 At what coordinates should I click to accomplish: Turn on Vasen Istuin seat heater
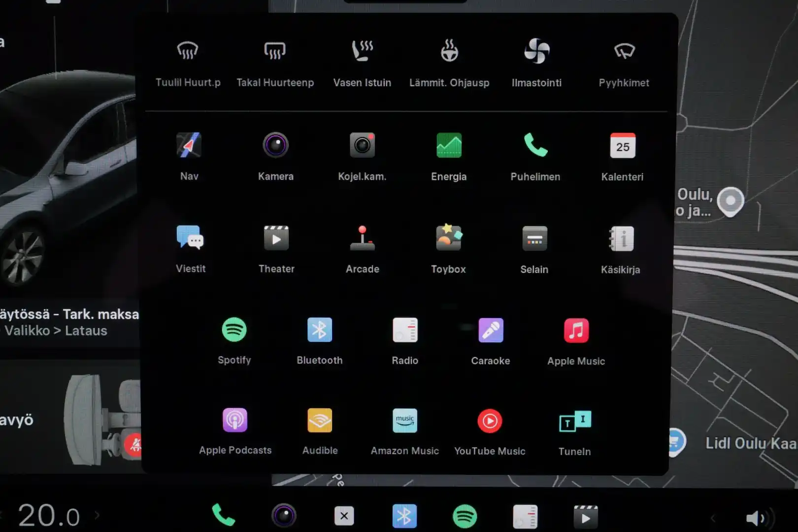click(x=362, y=63)
